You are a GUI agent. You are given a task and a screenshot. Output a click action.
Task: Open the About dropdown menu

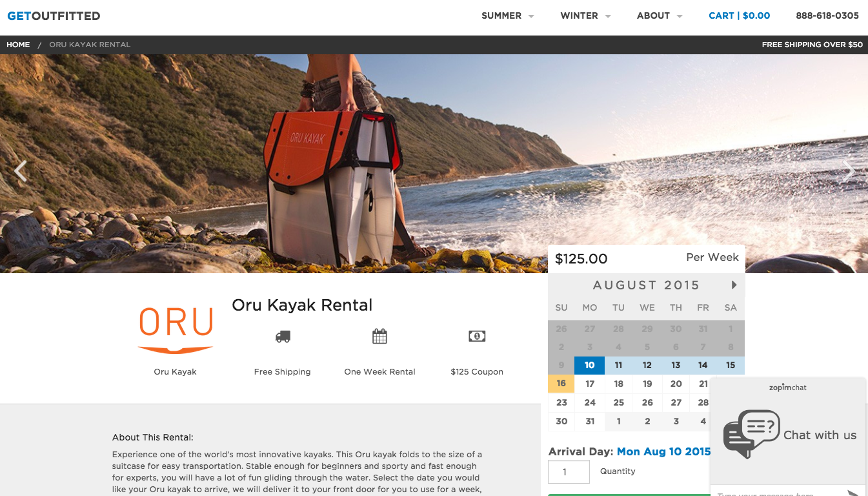[x=659, y=15]
